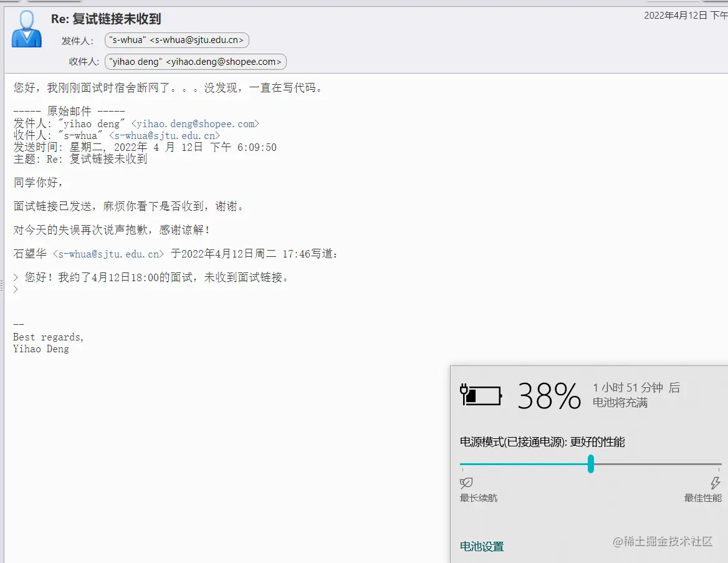Click the partially visible tab at top left
The height and width of the screenshot is (563, 728).
coord(53,2)
